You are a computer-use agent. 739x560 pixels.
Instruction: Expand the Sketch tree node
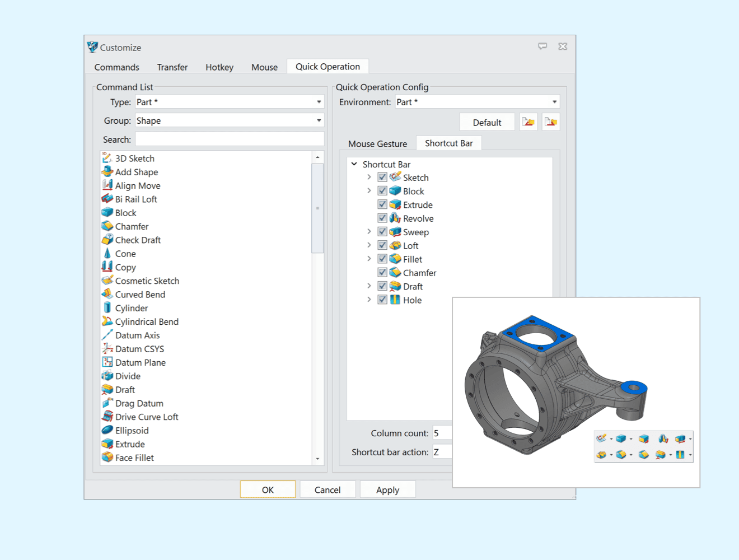coord(369,177)
